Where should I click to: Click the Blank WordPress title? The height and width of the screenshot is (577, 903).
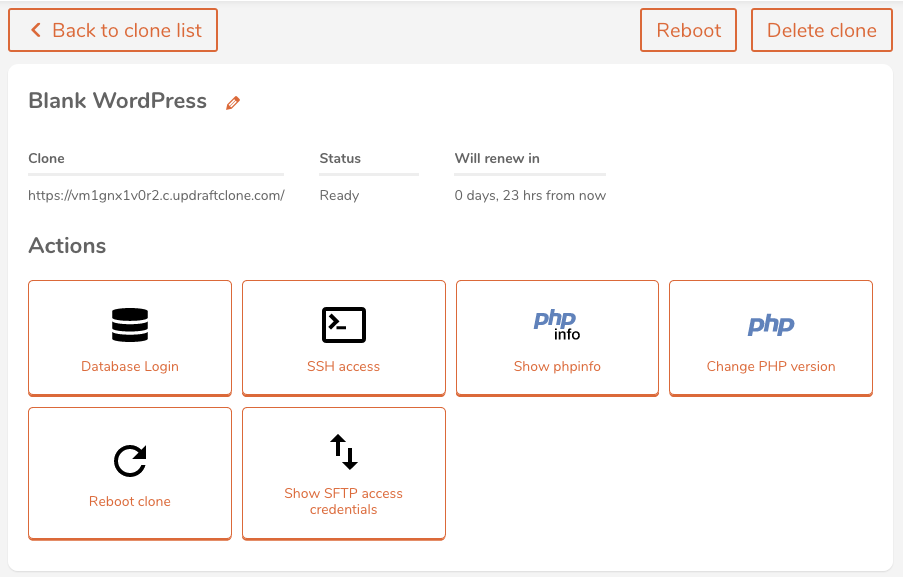(117, 101)
